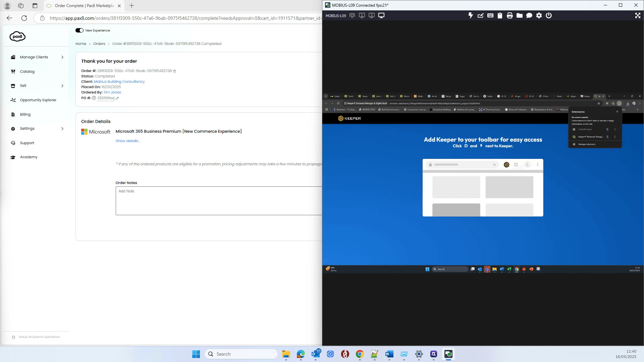Image resolution: width=644 pixels, height=362 pixels.
Task: Click the lightning bolt actions icon in remote toolbar
Action: [471, 15]
